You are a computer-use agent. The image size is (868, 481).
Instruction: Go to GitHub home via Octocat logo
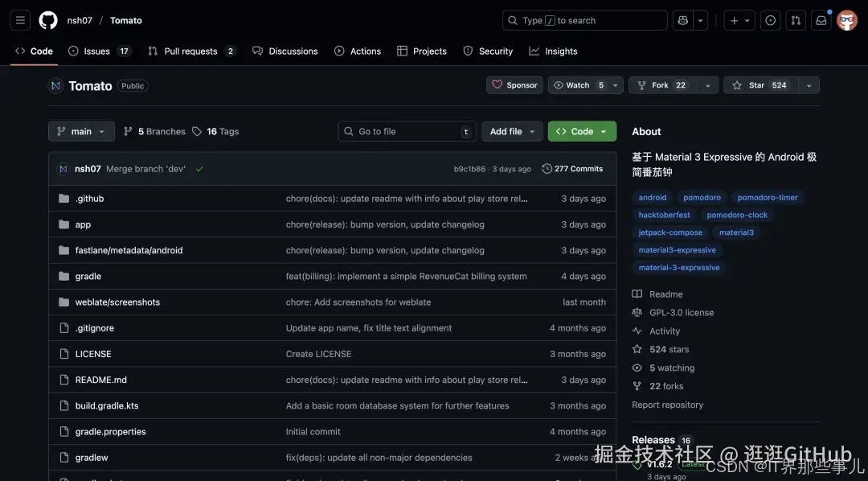[x=48, y=20]
